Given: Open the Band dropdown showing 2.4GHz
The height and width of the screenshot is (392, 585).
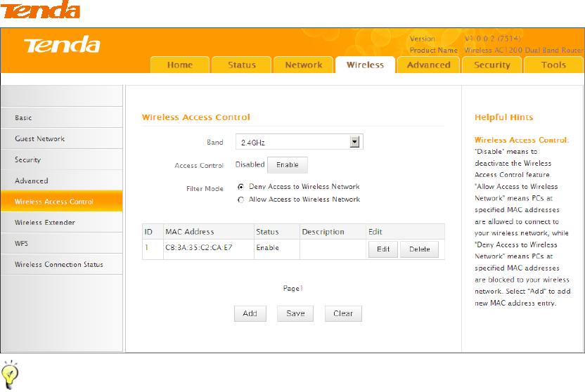Looking at the screenshot, I should click(x=300, y=142).
